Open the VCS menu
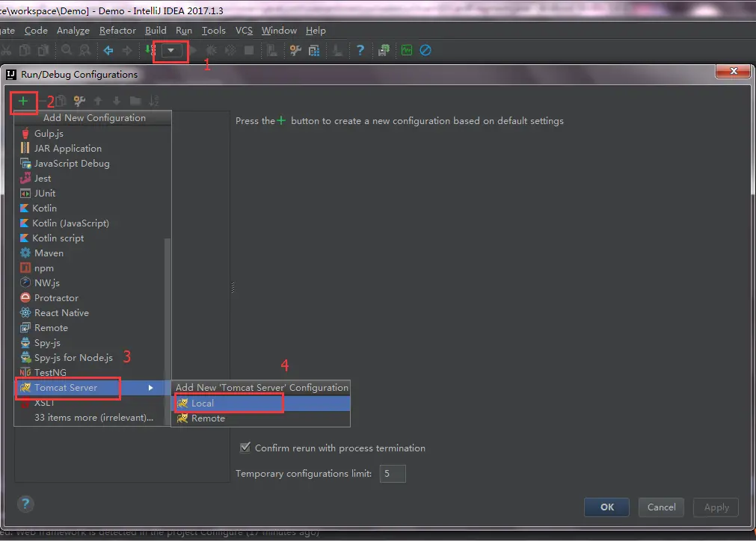 (244, 31)
